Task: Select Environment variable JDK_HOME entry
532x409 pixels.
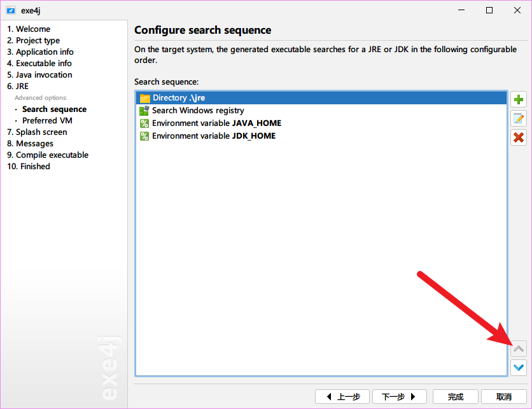Action: 214,136
